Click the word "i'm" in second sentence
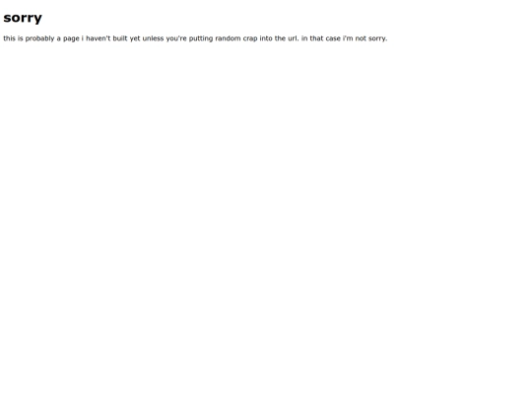Image resolution: width=532 pixels, height=399 pixels. (x=348, y=38)
